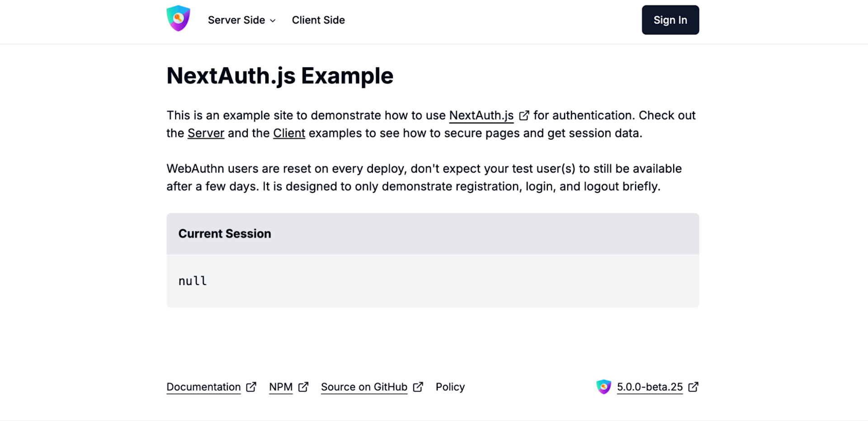Click external-link icon next to NPM

coord(303,387)
